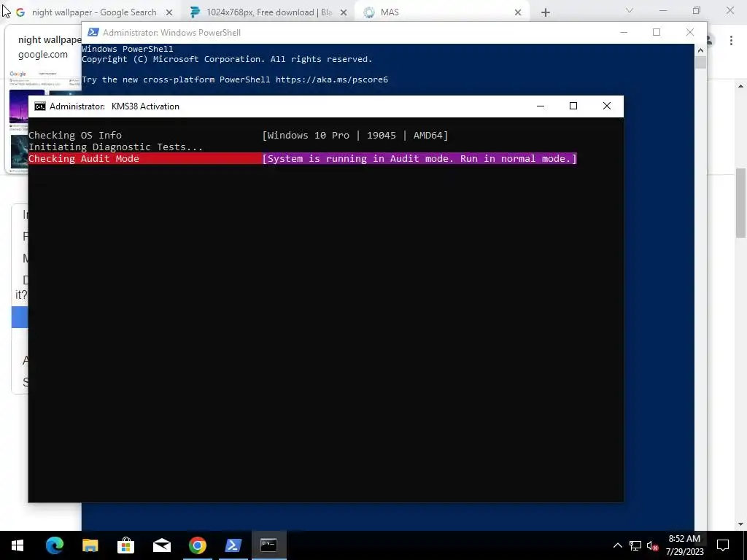This screenshot has width=747, height=560.
Task: Switch to Google Chrome on taskbar
Action: (x=197, y=545)
